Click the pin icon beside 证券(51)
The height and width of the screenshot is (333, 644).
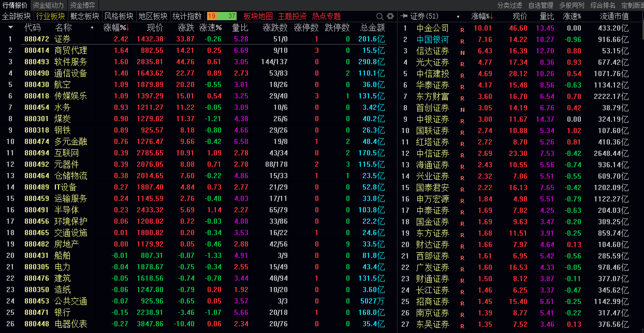click(404, 16)
